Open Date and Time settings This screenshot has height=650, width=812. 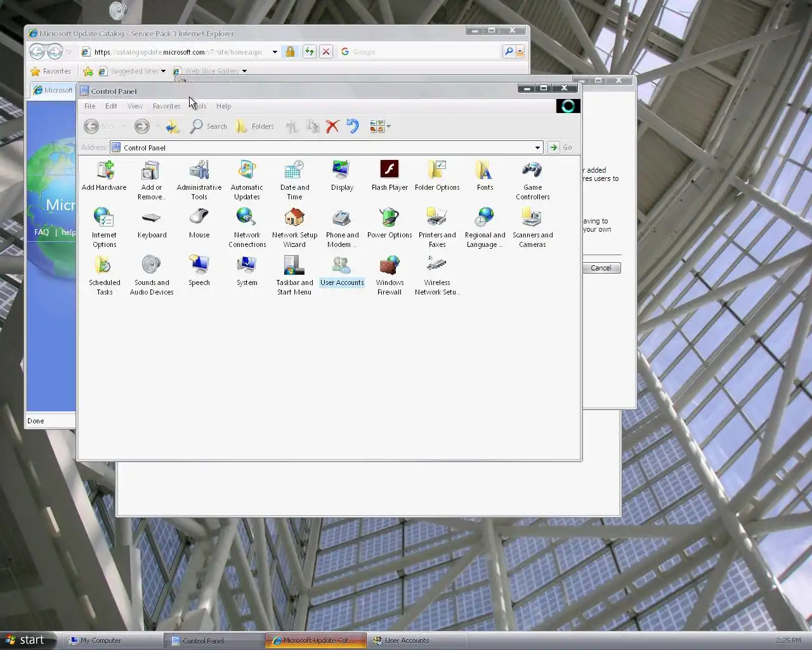pyautogui.click(x=294, y=180)
